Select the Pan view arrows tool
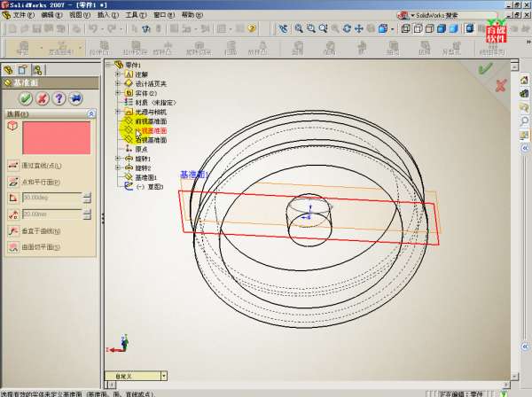Screen dimensions: 532x397 tap(359, 28)
